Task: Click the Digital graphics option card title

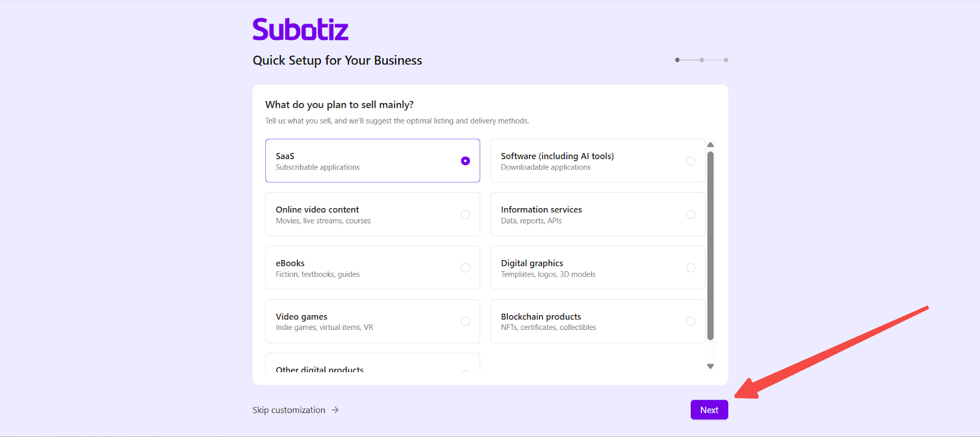Action: coord(532,263)
